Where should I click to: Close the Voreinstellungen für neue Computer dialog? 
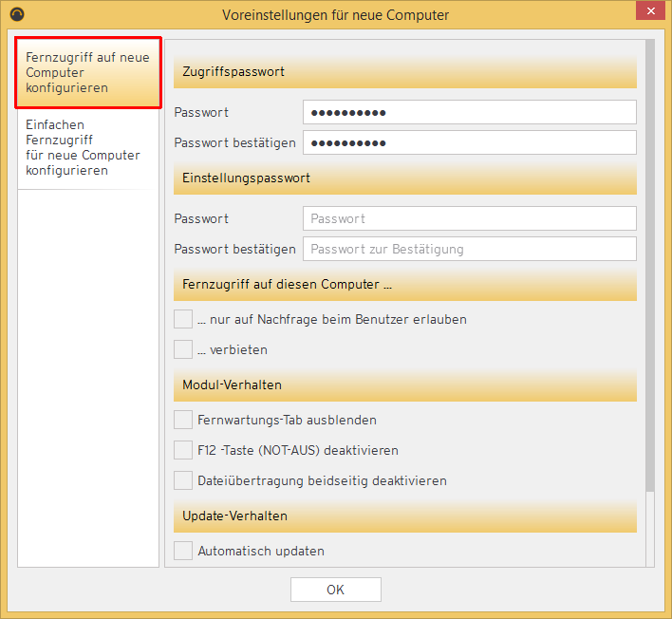(648, 13)
